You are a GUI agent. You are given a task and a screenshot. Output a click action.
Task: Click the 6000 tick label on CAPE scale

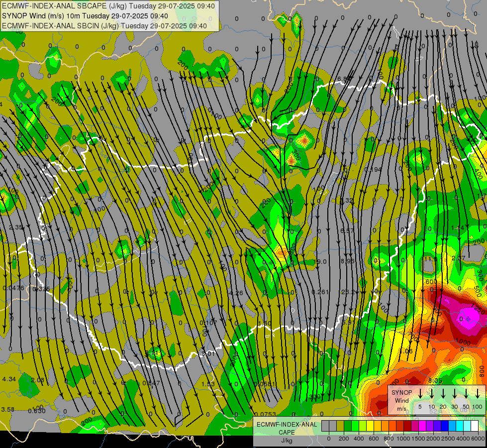point(479,439)
